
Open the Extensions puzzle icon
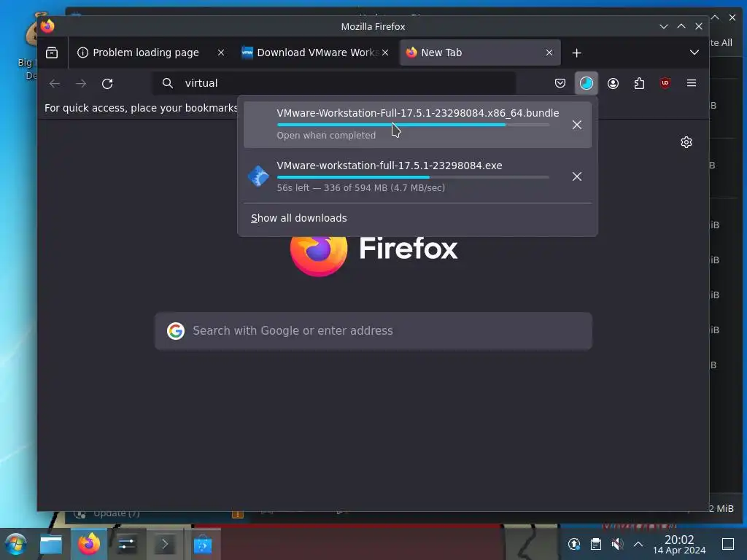(x=639, y=83)
